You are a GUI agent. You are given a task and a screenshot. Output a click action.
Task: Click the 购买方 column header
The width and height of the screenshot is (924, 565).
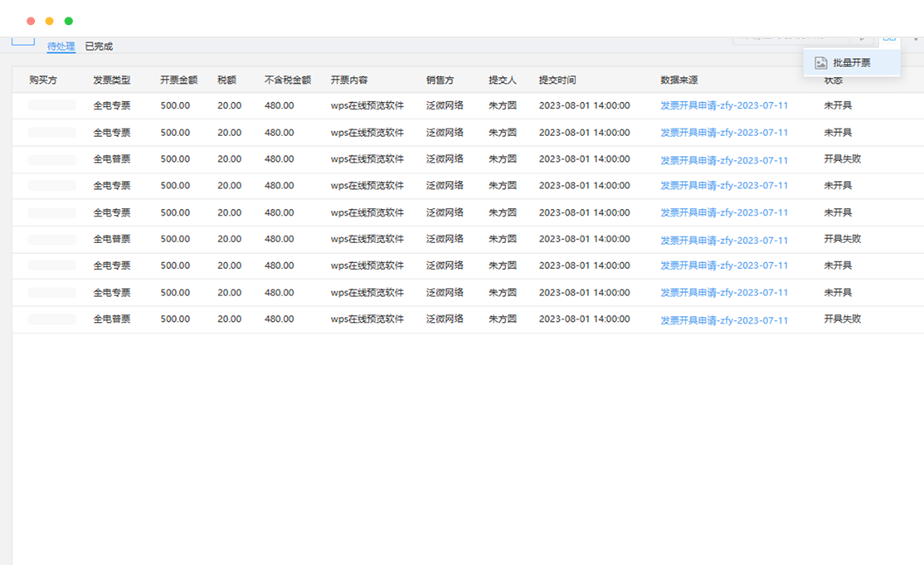(x=43, y=80)
